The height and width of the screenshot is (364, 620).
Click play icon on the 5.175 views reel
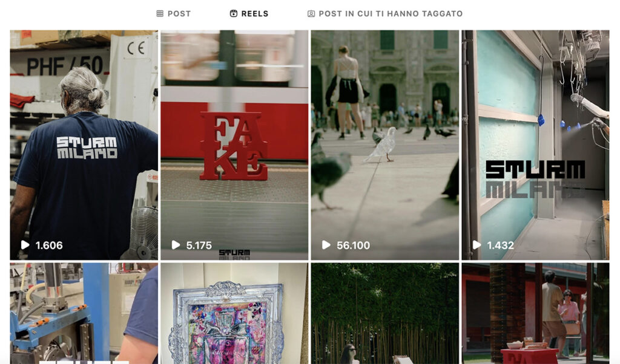pos(176,245)
